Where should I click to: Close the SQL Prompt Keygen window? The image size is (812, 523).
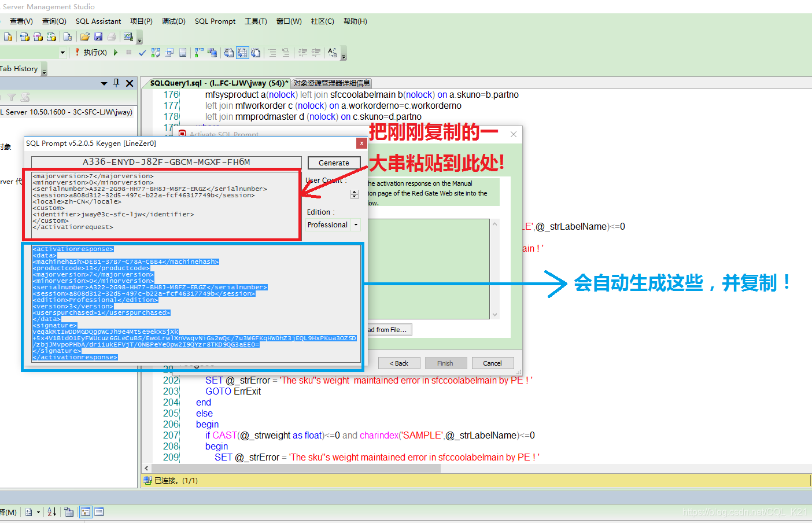pyautogui.click(x=361, y=143)
